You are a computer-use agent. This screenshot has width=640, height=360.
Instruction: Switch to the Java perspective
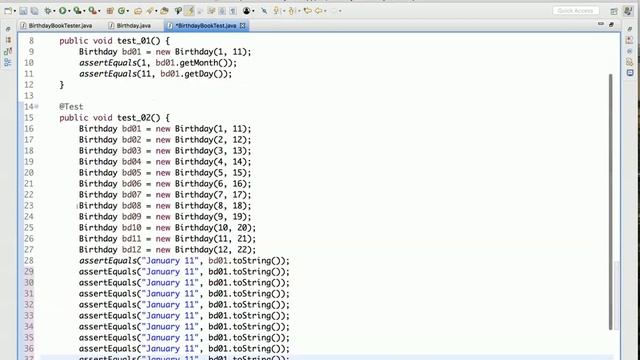(628, 11)
